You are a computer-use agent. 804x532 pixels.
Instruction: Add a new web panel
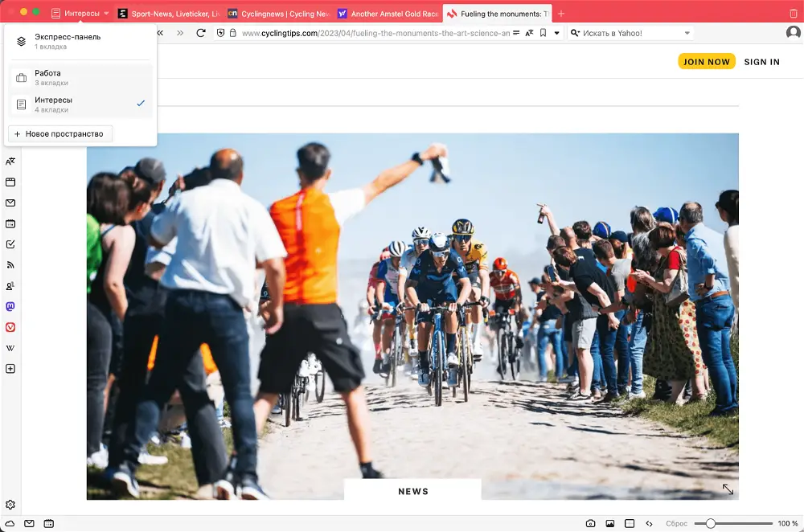pyautogui.click(x=10, y=369)
